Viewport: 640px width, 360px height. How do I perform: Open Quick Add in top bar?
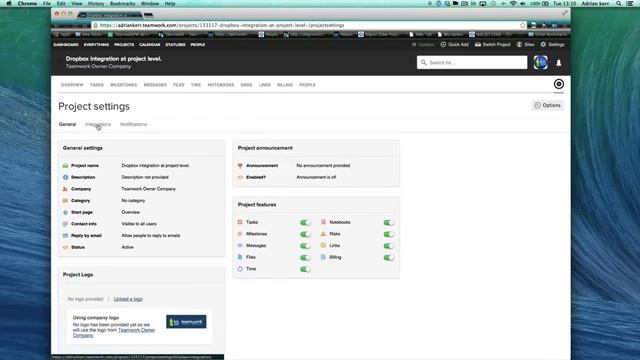point(455,44)
